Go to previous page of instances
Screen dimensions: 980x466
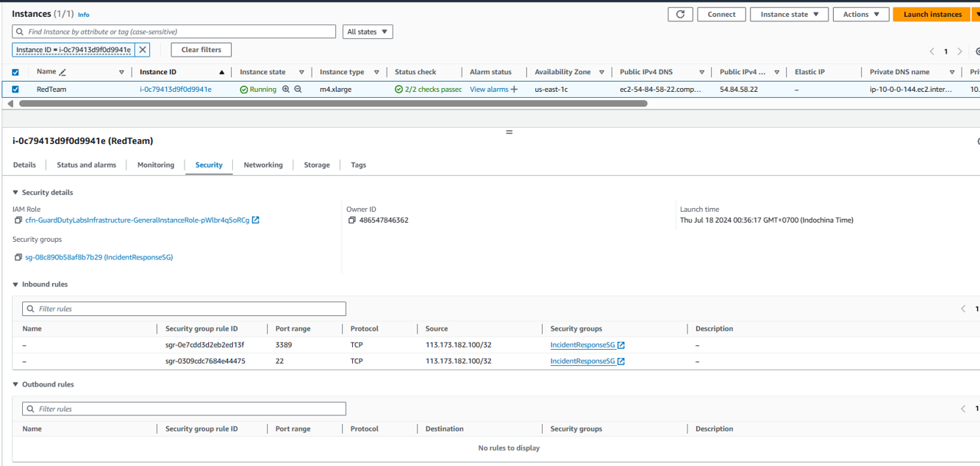point(932,51)
